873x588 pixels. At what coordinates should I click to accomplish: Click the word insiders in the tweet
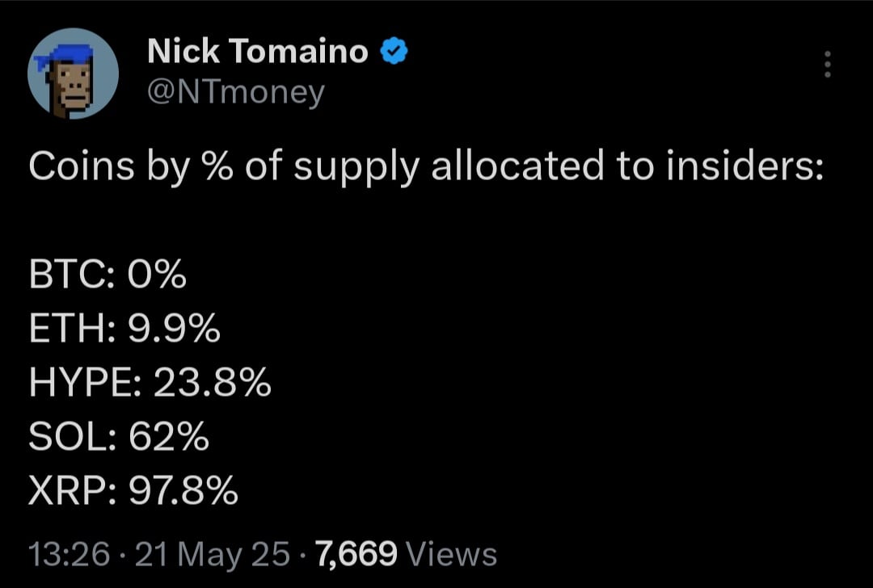(745, 166)
